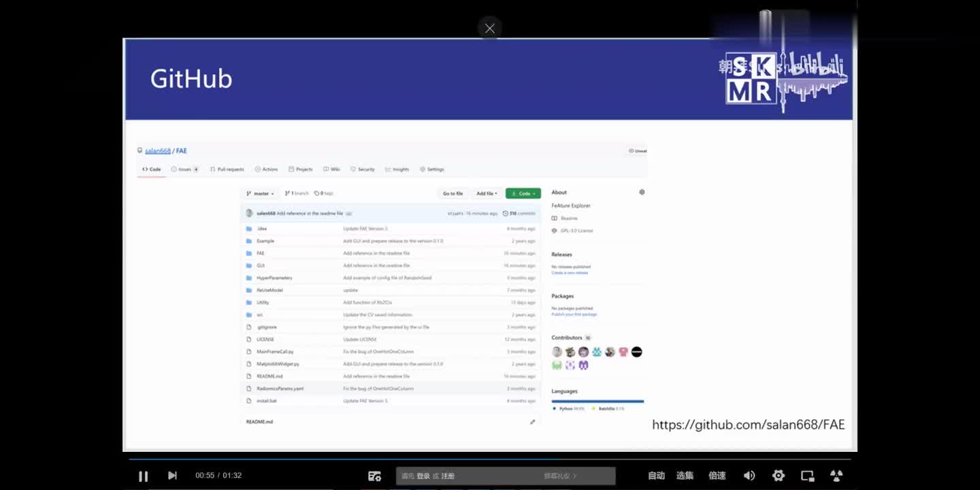Open the src folder

(259, 314)
